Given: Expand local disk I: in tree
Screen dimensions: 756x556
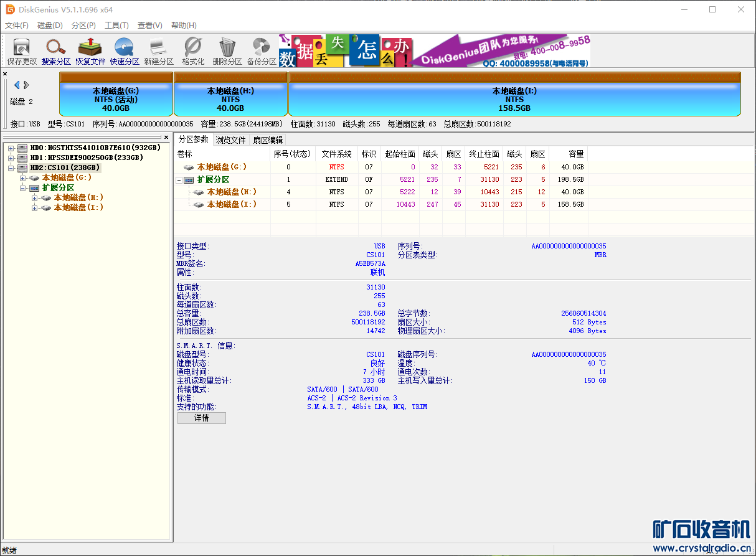Looking at the screenshot, I should pos(35,207).
